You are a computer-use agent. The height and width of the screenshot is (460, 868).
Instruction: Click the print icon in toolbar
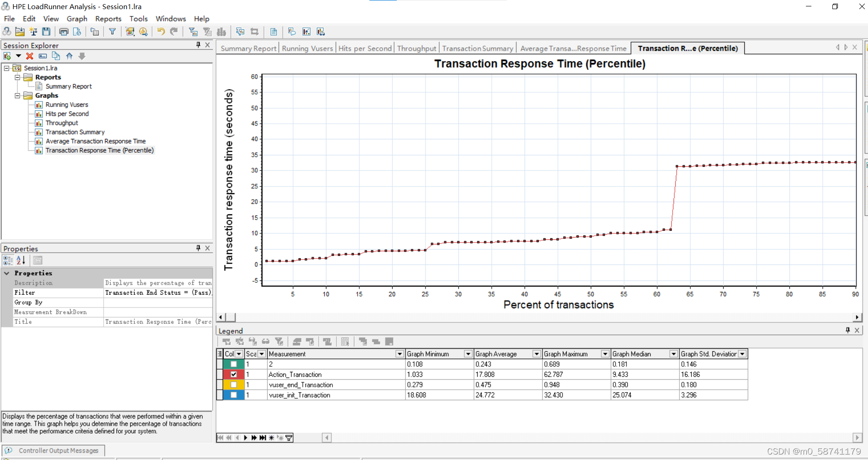(64, 32)
